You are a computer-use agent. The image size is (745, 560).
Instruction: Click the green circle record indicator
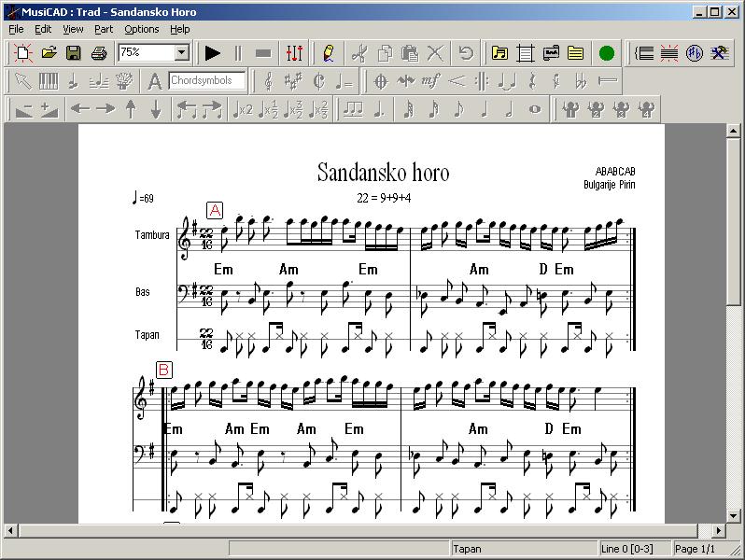click(x=606, y=53)
